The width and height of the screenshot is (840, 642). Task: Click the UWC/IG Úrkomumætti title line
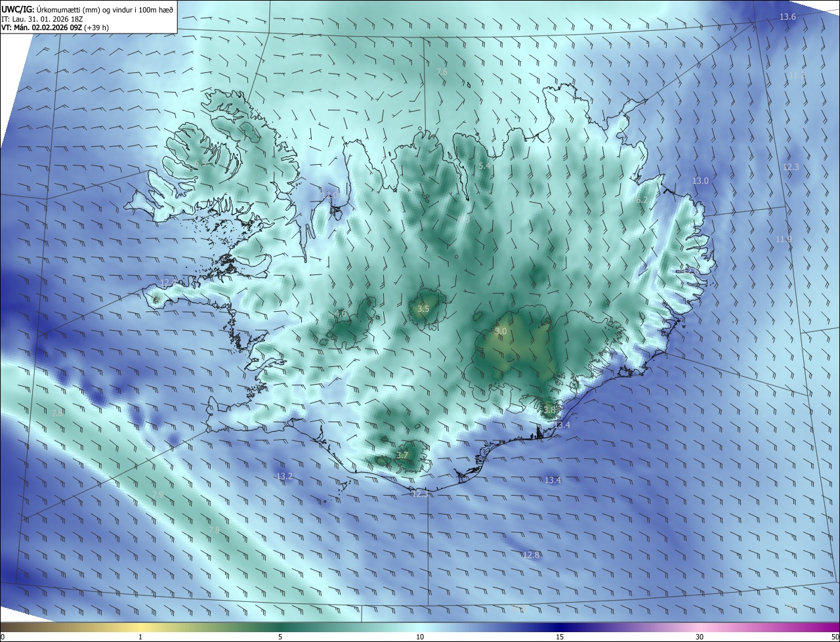87,9
